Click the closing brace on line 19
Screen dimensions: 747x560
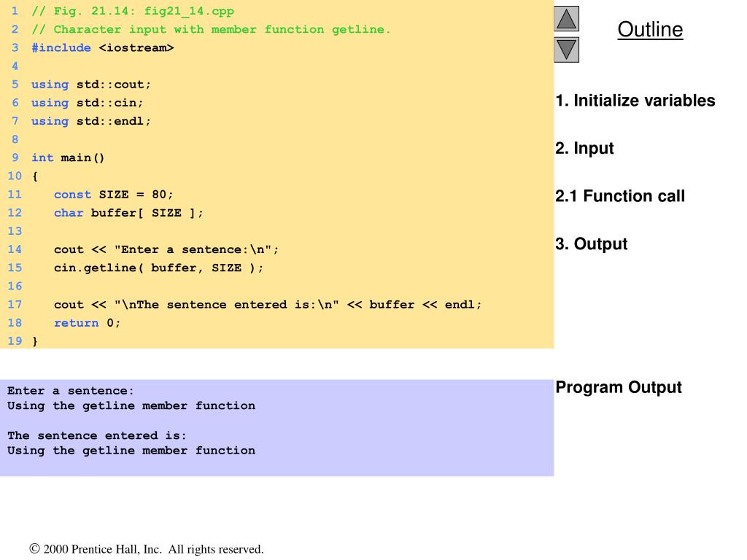point(35,341)
